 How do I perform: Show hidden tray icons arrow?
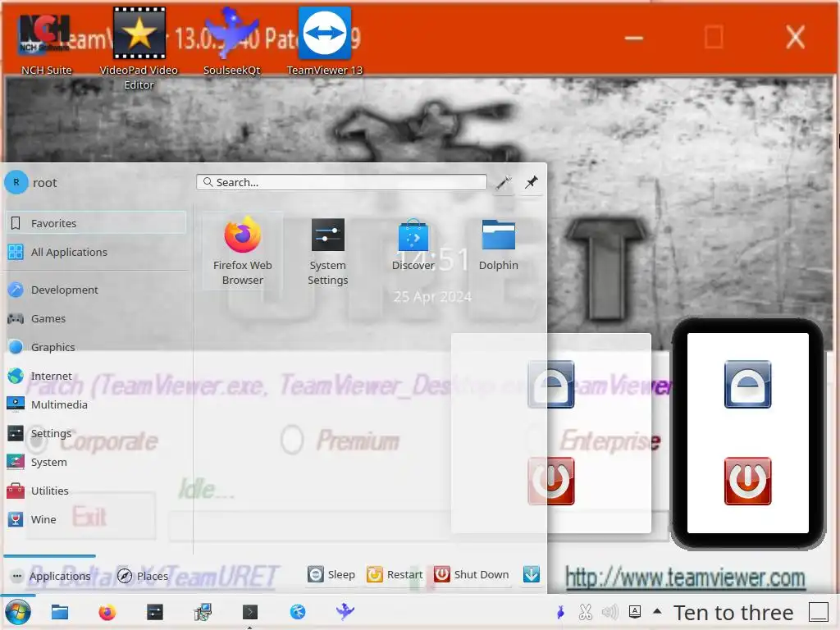[657, 611]
